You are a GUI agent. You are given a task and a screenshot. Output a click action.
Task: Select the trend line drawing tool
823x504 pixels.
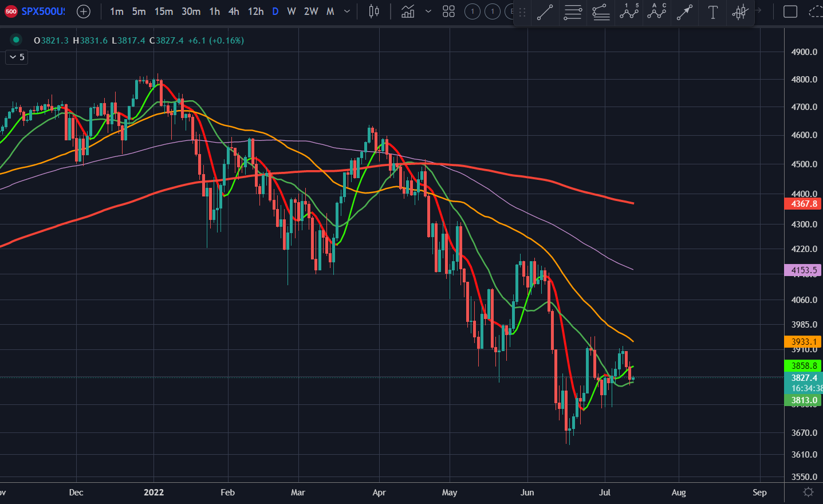[x=544, y=11]
